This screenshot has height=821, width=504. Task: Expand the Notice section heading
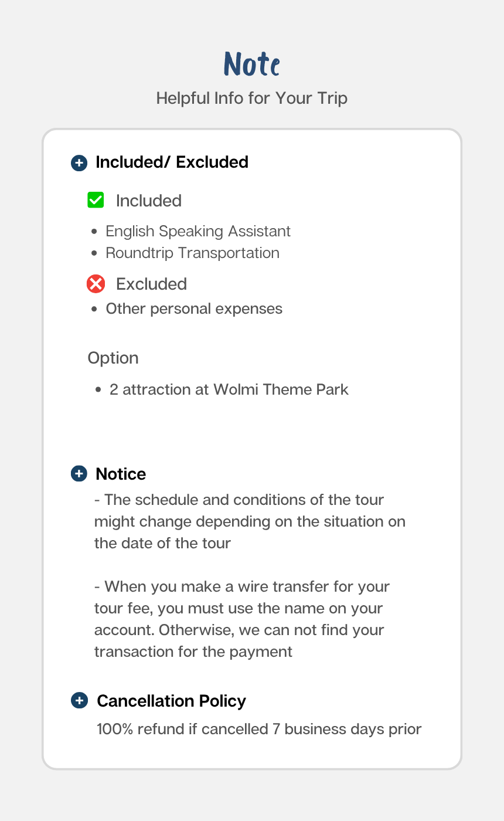pos(121,474)
